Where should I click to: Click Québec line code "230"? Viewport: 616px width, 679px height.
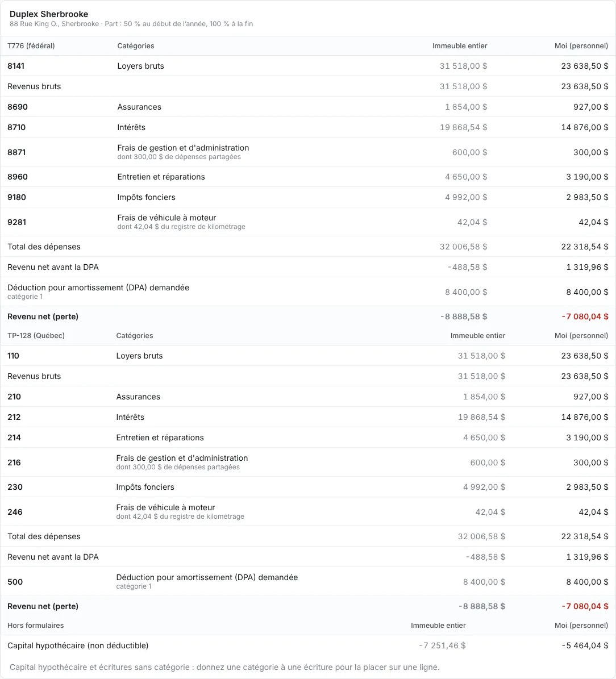(x=15, y=487)
